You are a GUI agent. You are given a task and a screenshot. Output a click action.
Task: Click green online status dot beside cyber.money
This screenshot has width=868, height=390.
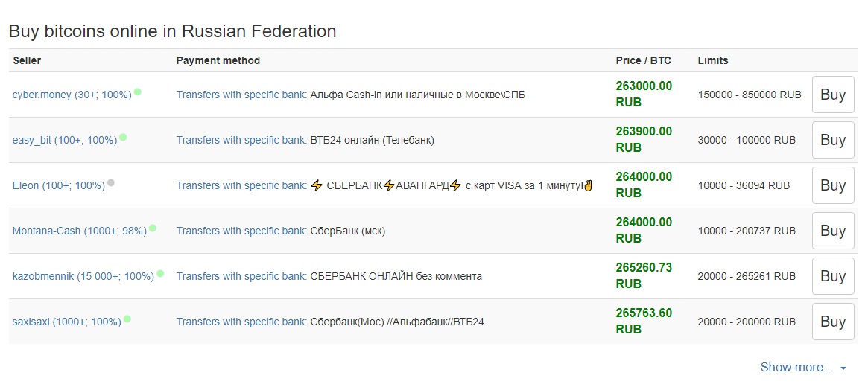click(x=138, y=92)
